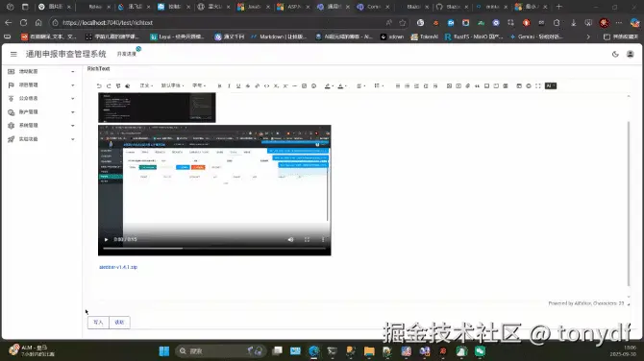Insert an image via toolbar icon

(x=449, y=85)
